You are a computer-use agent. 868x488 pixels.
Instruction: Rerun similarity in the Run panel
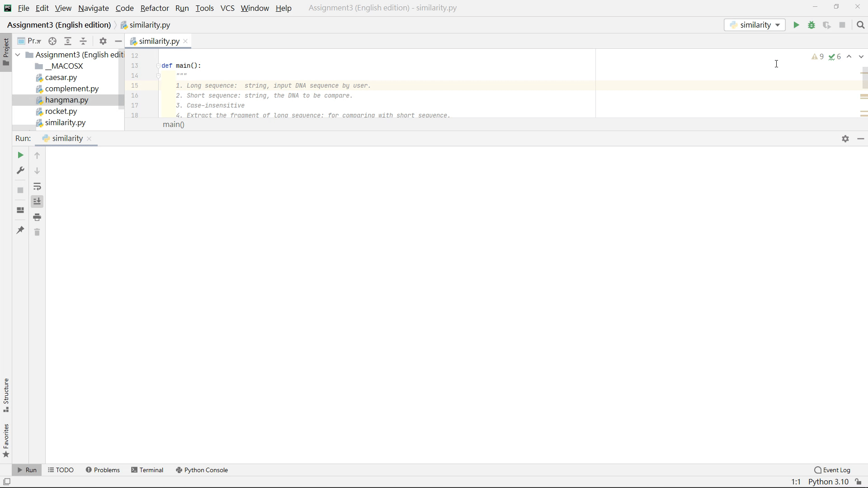[x=20, y=155]
